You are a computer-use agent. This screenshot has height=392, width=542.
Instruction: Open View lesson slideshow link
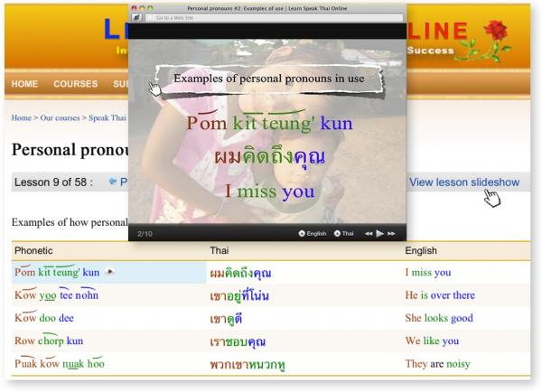(464, 182)
